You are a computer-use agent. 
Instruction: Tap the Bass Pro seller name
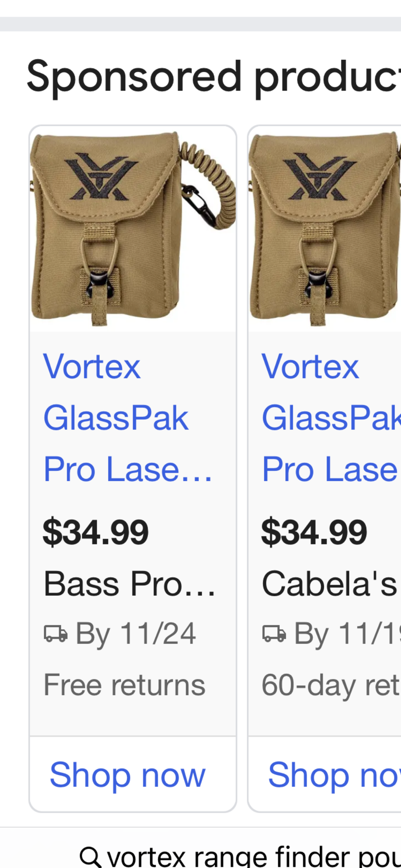(x=129, y=584)
